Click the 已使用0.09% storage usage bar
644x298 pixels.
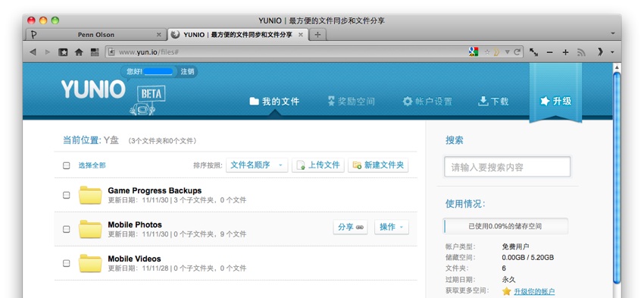click(505, 226)
